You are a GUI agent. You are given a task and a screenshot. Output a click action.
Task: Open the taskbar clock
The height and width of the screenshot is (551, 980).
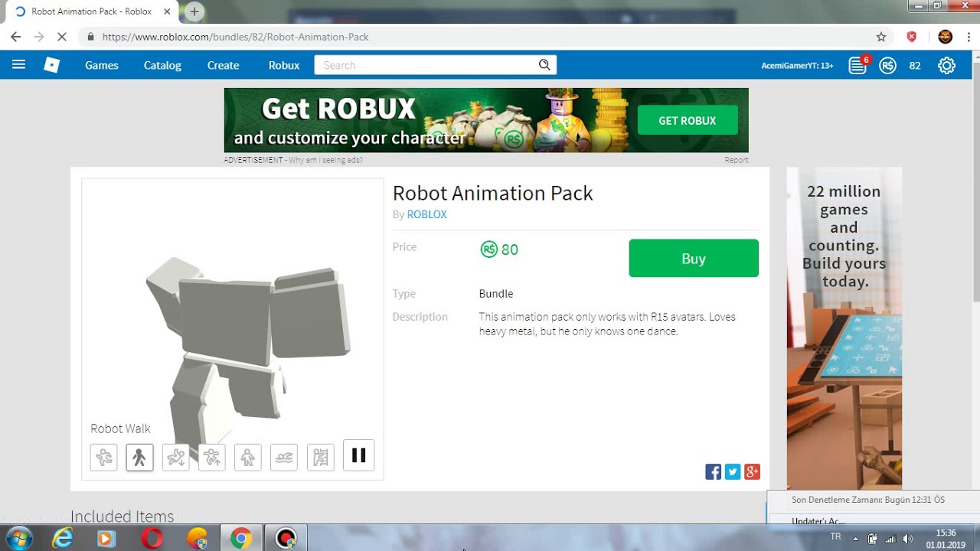946,538
